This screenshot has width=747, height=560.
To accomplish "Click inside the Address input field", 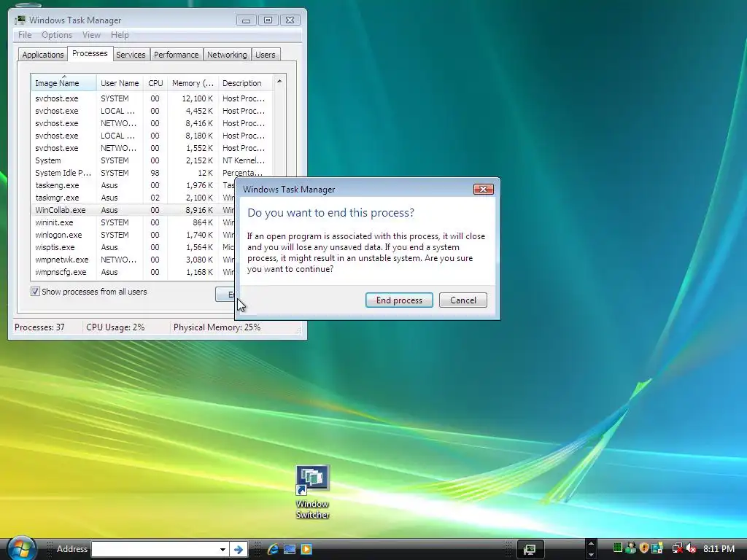I will pos(155,549).
